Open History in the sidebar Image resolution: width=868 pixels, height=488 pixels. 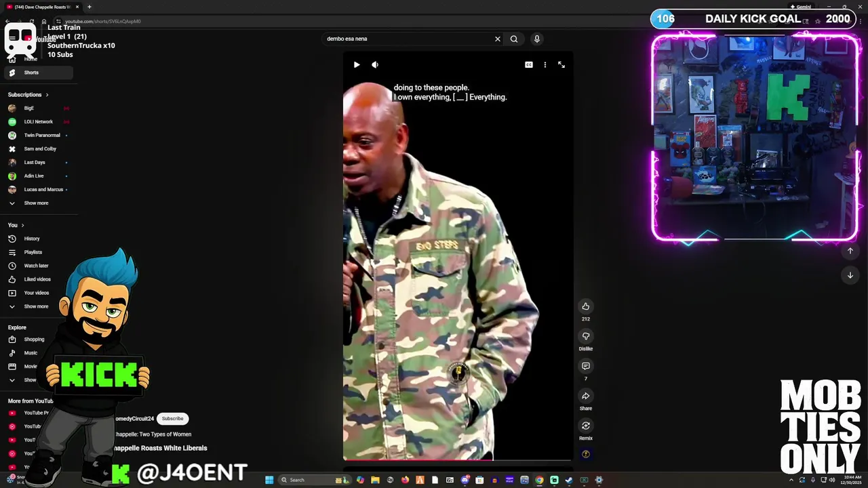(37, 239)
